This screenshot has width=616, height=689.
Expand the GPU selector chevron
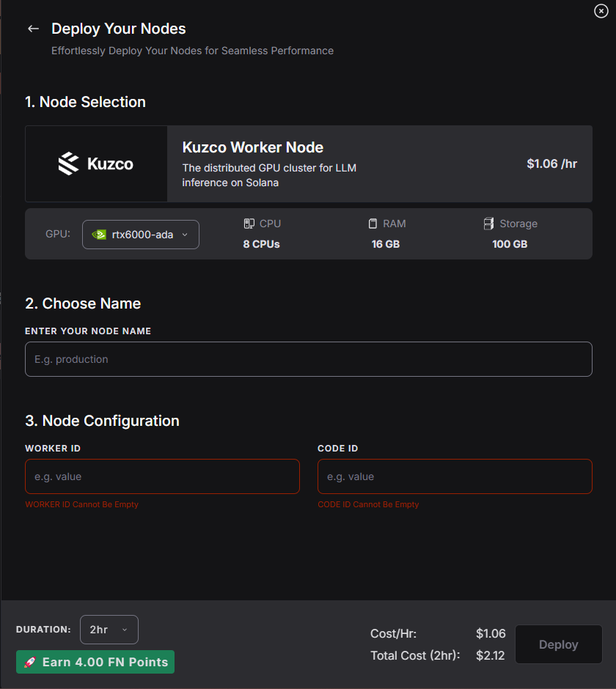185,235
